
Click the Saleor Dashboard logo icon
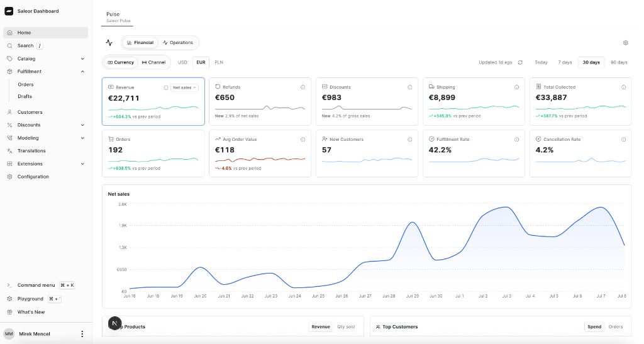tap(9, 11)
